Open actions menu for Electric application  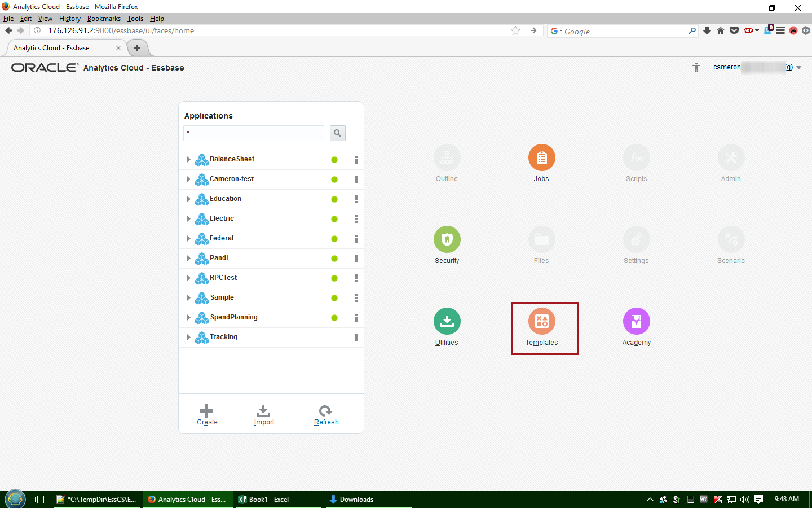click(356, 219)
